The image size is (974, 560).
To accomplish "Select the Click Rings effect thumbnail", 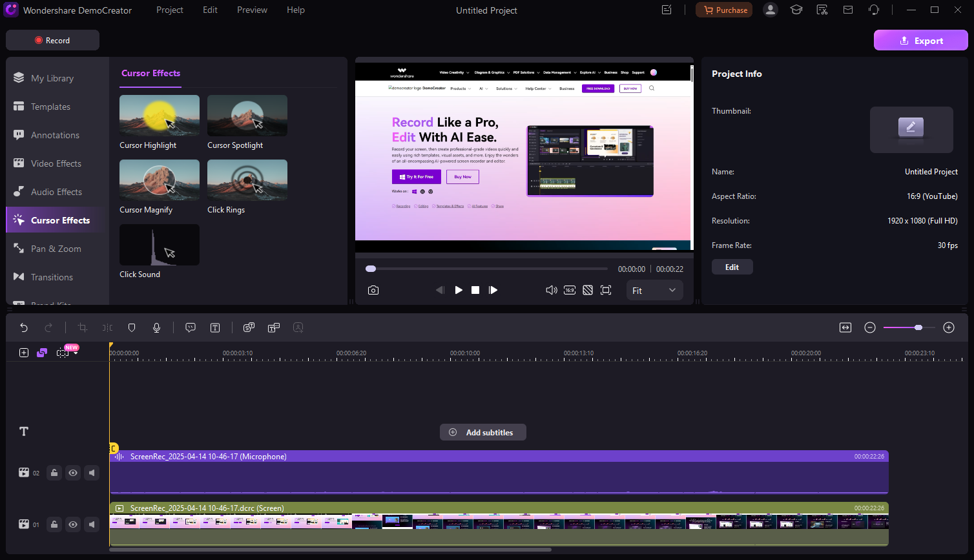I will (247, 180).
